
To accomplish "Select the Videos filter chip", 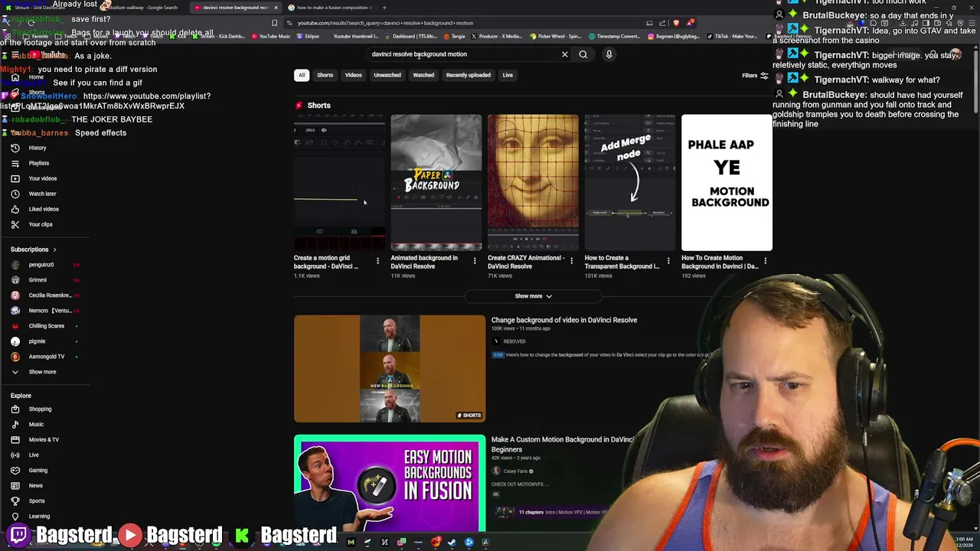I will click(x=353, y=75).
